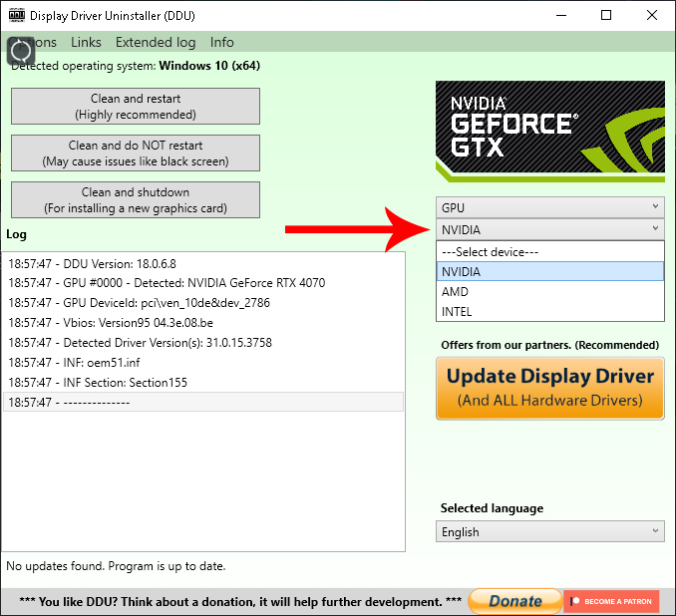Viewport: 676px width, 616px height.
Task: Click the NVIDIA GeForce GTX logo banner
Action: click(550, 131)
